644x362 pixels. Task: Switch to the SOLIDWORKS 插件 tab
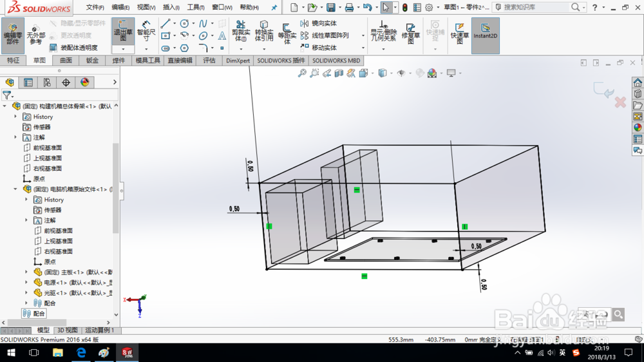[x=281, y=61]
